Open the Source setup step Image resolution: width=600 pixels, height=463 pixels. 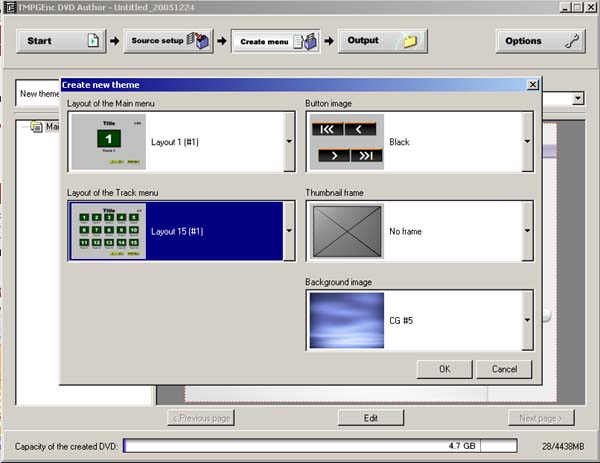coord(168,41)
